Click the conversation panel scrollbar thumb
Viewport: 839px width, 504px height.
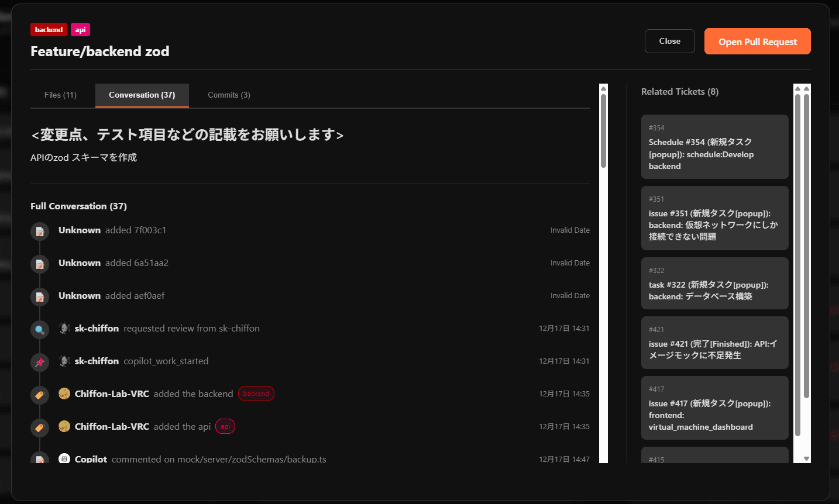[x=603, y=131]
